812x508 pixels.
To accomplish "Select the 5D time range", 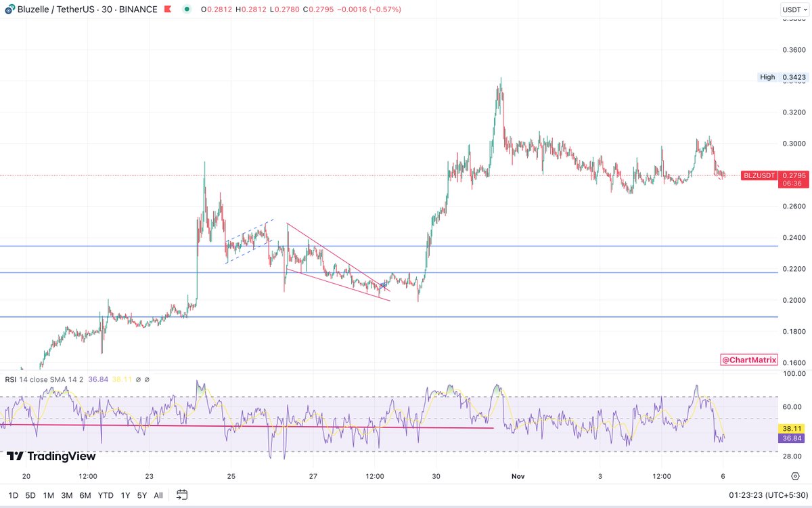I will pyautogui.click(x=30, y=495).
